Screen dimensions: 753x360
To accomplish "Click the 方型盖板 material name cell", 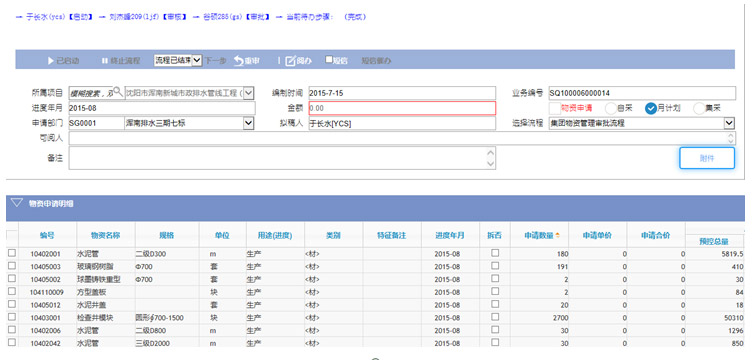I will click(x=106, y=292).
